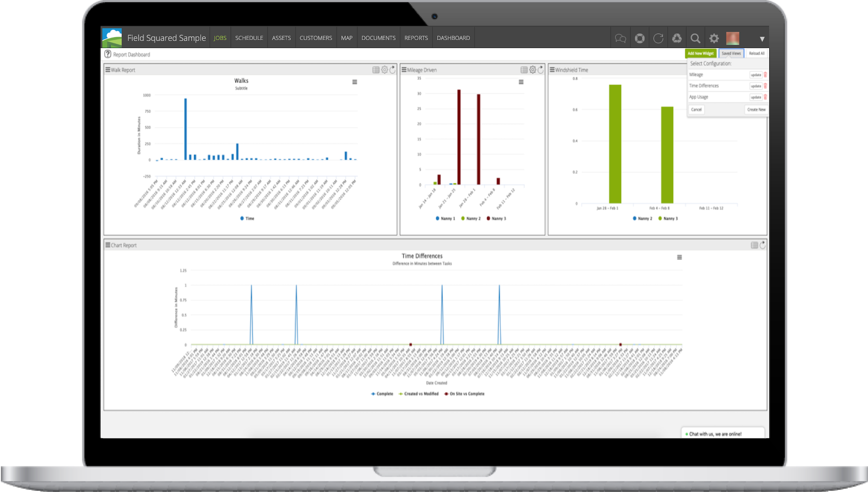
Task: Open the Walk Report widget settings gear
Action: [x=384, y=70]
